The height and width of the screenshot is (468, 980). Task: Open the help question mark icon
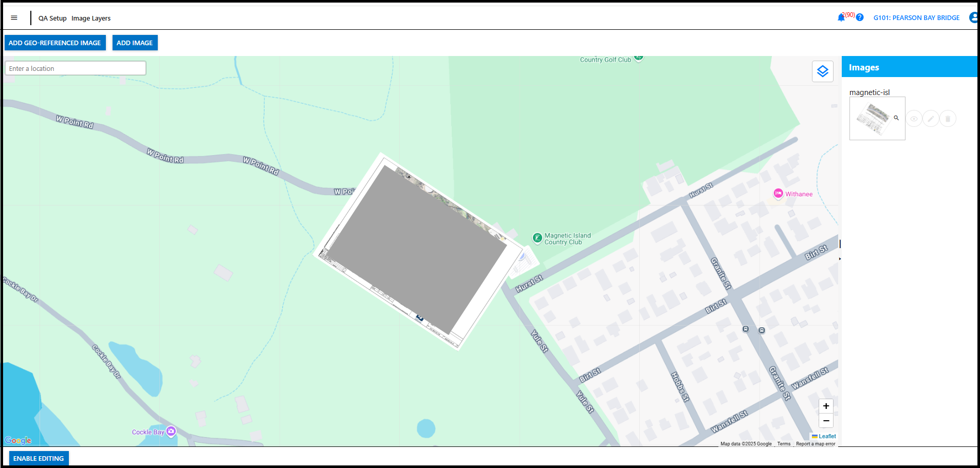[860, 17]
